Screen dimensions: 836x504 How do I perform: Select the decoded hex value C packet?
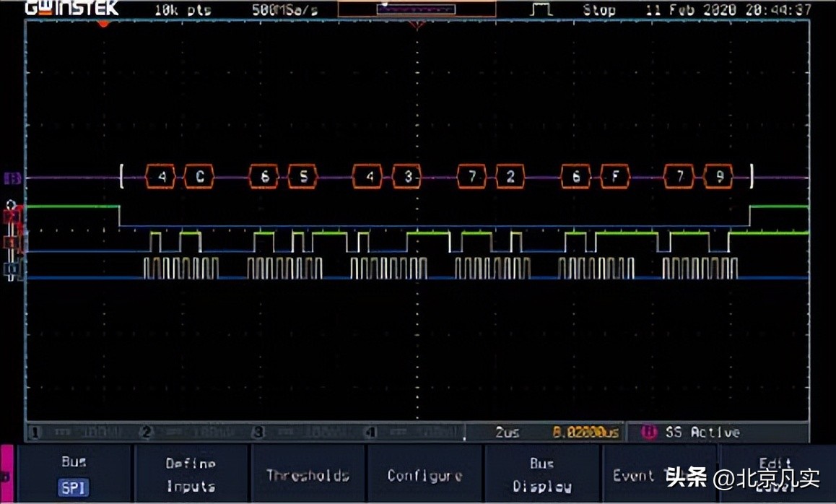point(199,177)
